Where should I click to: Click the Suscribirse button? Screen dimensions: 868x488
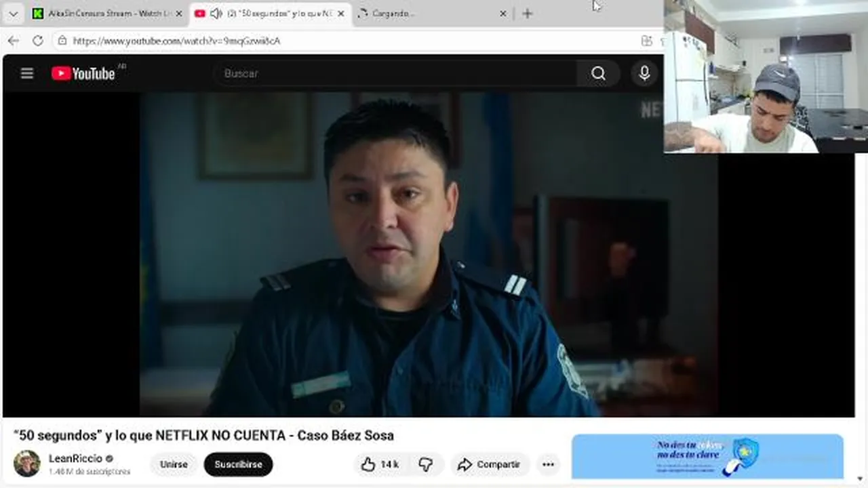pyautogui.click(x=238, y=464)
